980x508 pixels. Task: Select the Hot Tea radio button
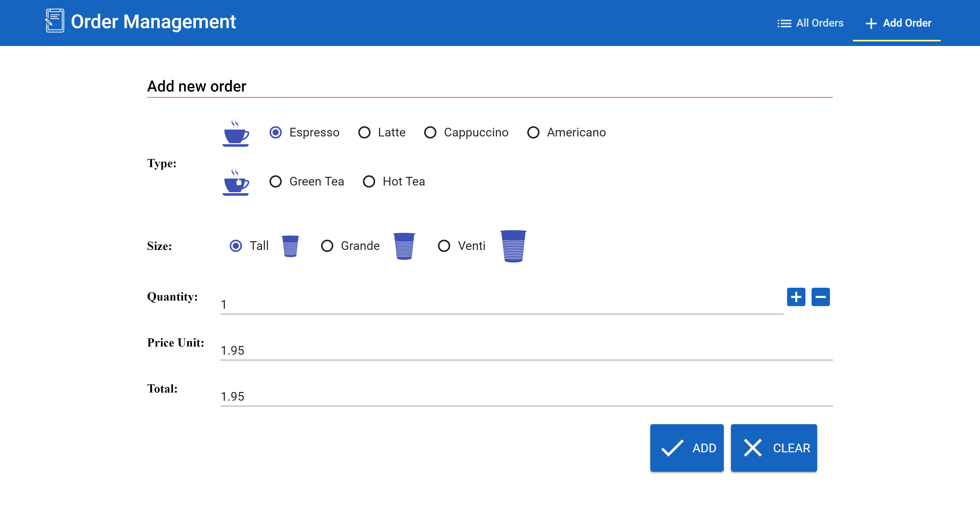pos(369,182)
